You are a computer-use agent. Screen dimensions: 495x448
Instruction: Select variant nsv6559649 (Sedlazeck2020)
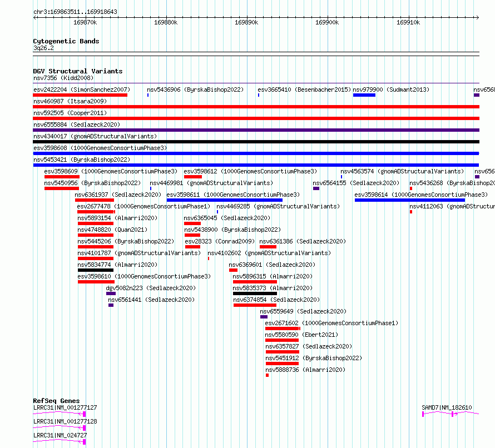point(303,311)
